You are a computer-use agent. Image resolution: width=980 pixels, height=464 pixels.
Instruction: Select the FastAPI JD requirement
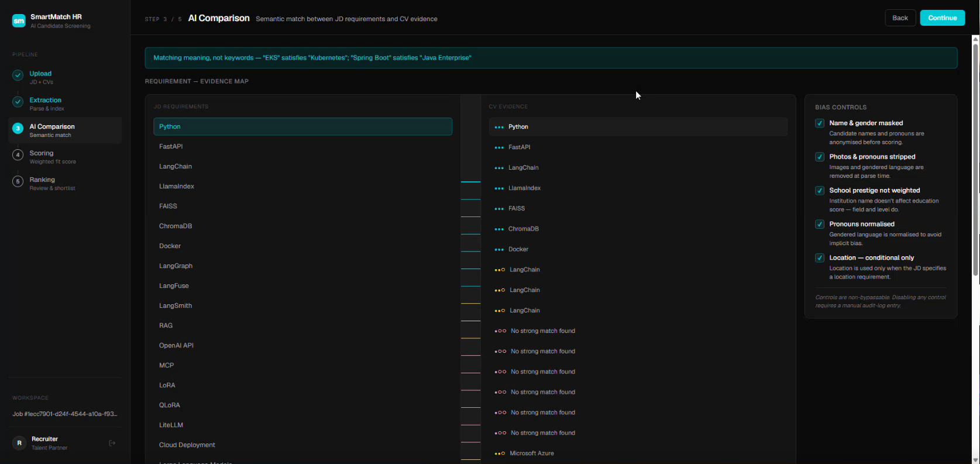click(x=302, y=146)
